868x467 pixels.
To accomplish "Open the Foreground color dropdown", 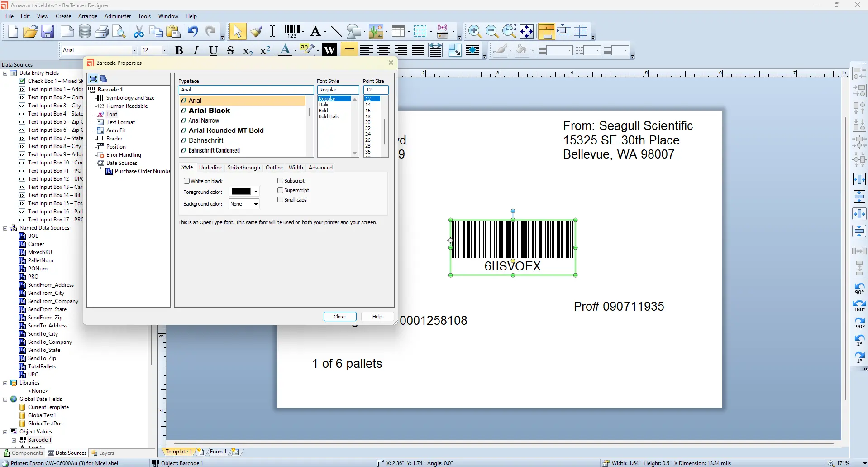I will 256,192.
